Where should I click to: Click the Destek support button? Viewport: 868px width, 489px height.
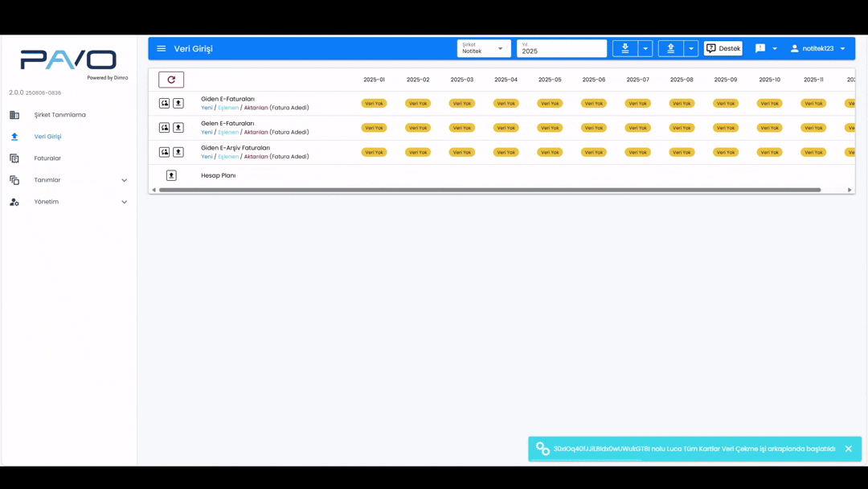click(723, 48)
